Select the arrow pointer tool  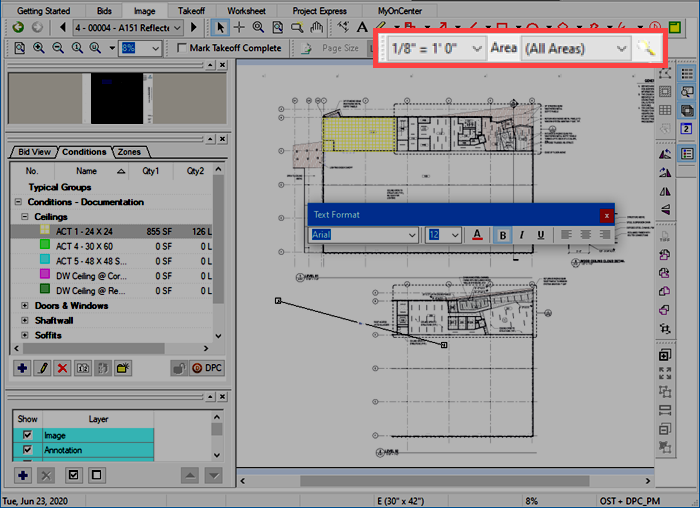click(220, 28)
